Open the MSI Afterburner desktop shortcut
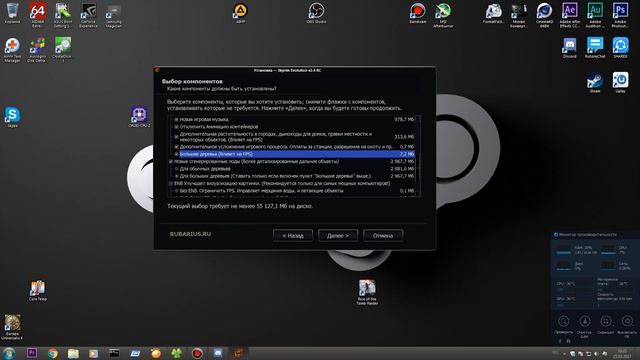Screen dimensions: 640x360 tap(443, 15)
